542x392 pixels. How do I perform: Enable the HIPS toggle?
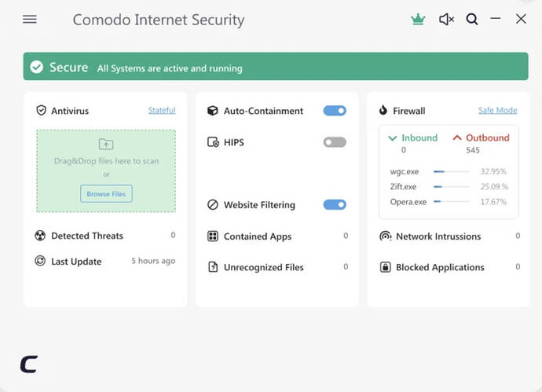[x=335, y=142]
